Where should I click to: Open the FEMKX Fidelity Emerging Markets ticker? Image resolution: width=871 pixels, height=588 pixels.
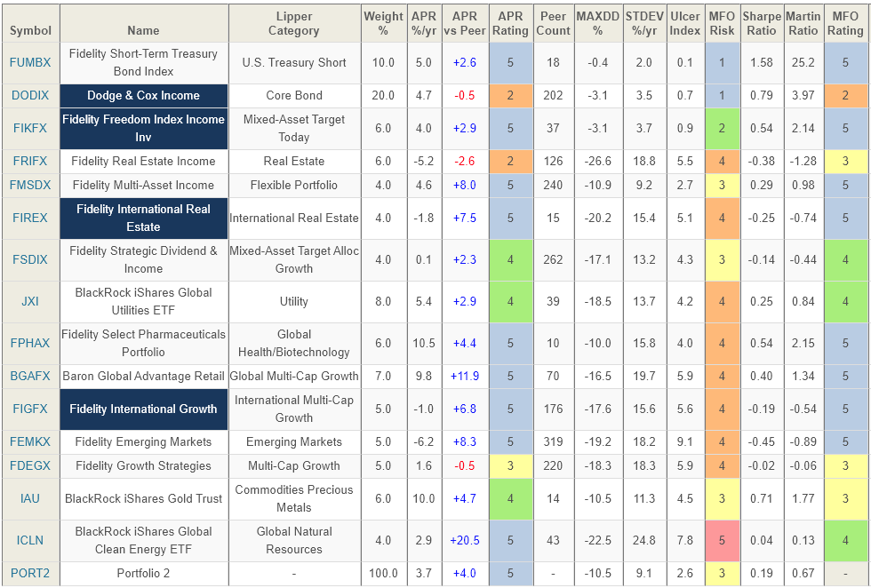[30, 441]
